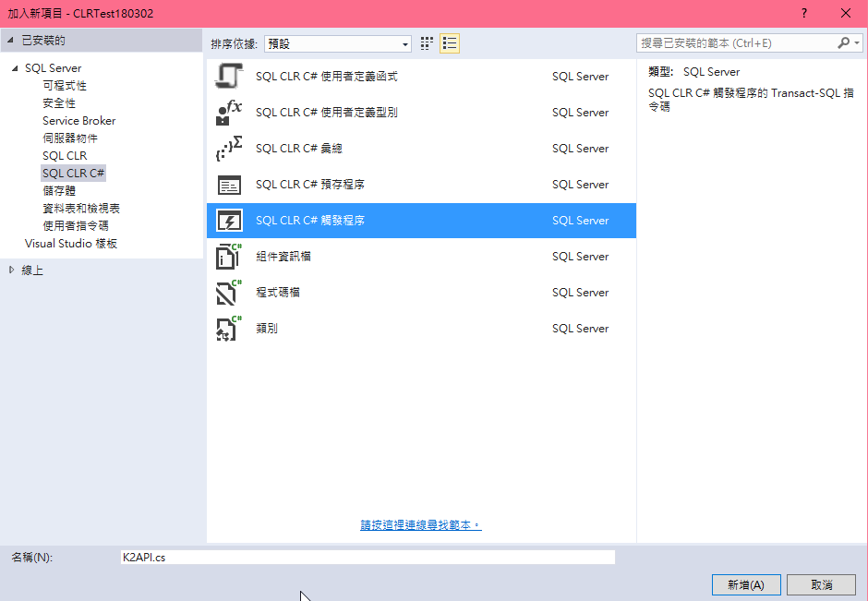Collapse the 已安裝的 section
Viewport: 868px width, 601px height.
click(10, 40)
